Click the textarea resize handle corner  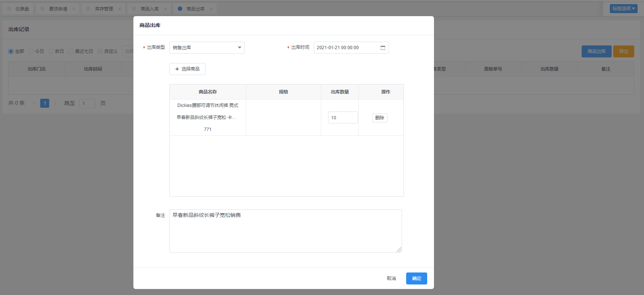(399, 250)
